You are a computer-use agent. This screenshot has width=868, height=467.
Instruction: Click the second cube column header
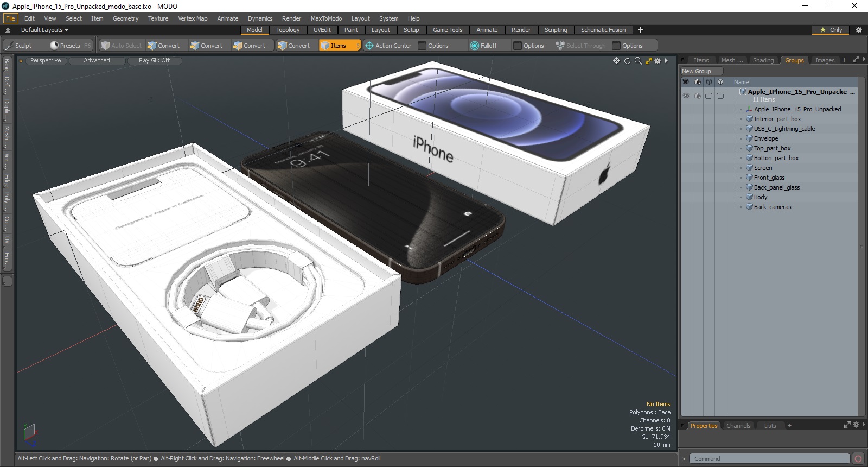click(x=720, y=82)
